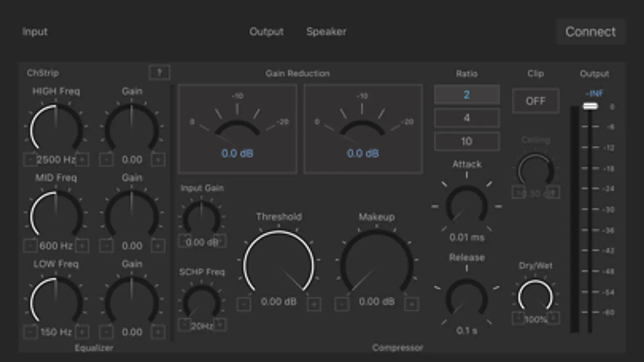Viewport: 644px width, 362px height.
Task: Decrease MID Freq with minus button
Action: click(x=30, y=245)
